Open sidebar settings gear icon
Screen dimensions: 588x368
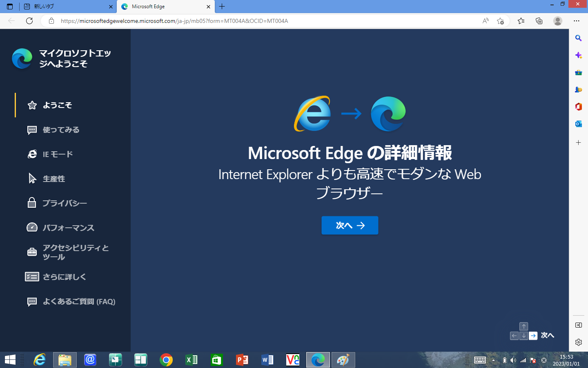(x=578, y=342)
